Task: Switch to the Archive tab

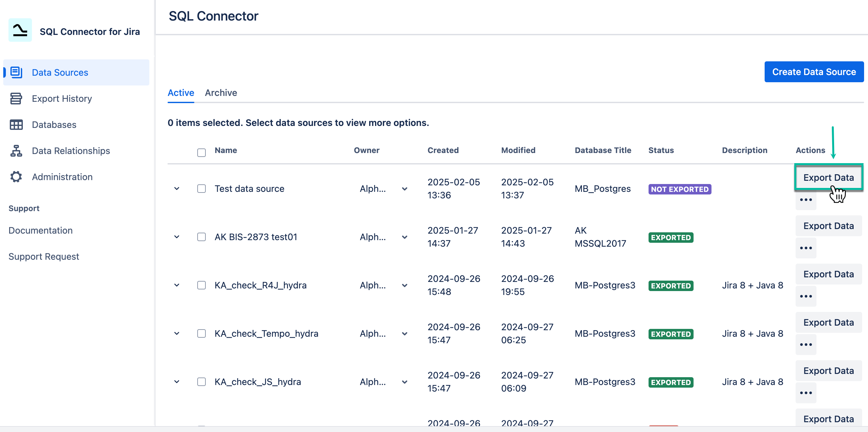Action: point(221,93)
